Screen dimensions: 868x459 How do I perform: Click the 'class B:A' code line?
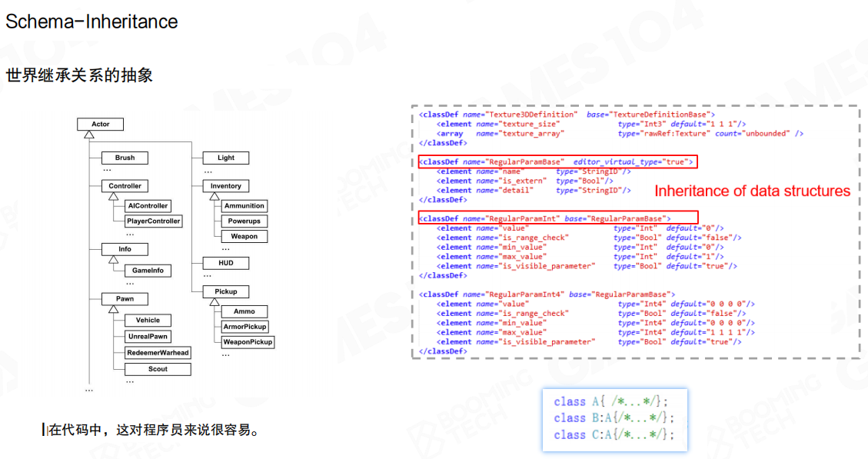click(613, 417)
